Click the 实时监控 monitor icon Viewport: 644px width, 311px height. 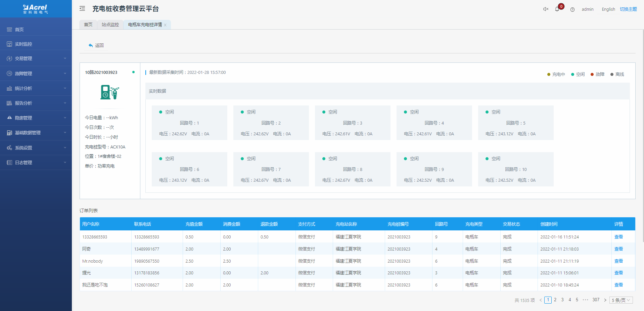(x=9, y=44)
